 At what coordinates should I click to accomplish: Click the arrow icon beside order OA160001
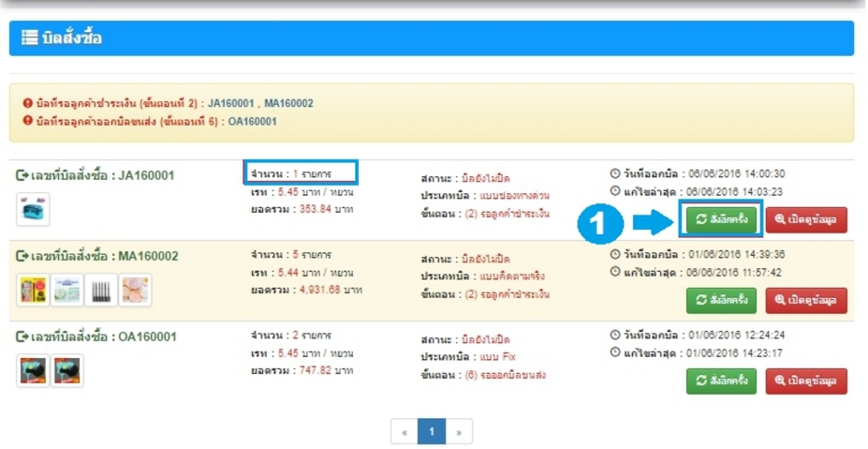point(22,337)
